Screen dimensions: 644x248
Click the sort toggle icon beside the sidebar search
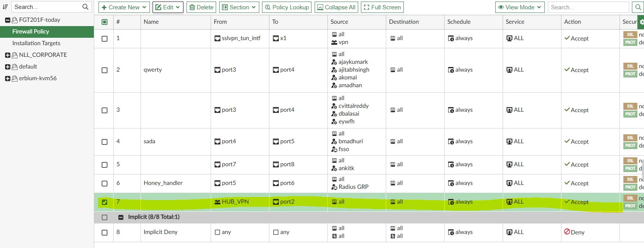[5, 7]
